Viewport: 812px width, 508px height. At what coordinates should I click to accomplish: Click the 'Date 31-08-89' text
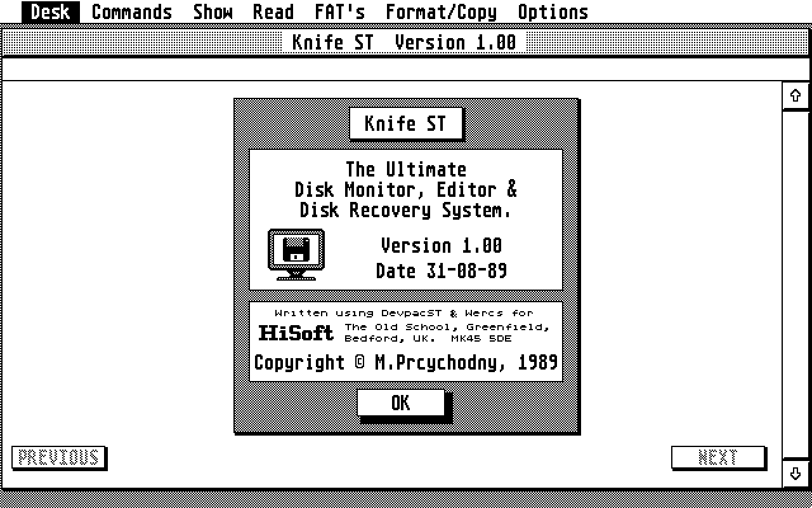pos(442,271)
